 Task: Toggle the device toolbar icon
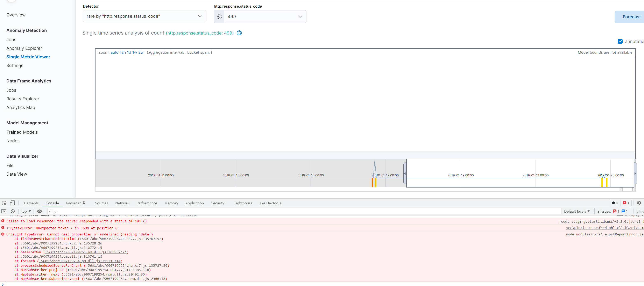click(x=12, y=203)
